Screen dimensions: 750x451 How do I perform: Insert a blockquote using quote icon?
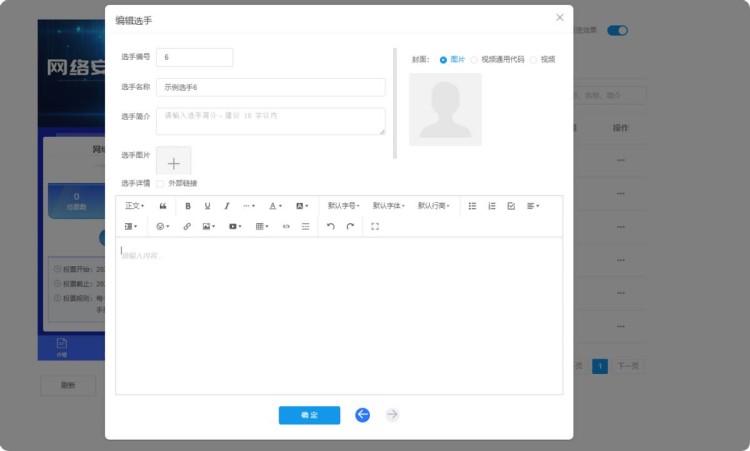163,206
